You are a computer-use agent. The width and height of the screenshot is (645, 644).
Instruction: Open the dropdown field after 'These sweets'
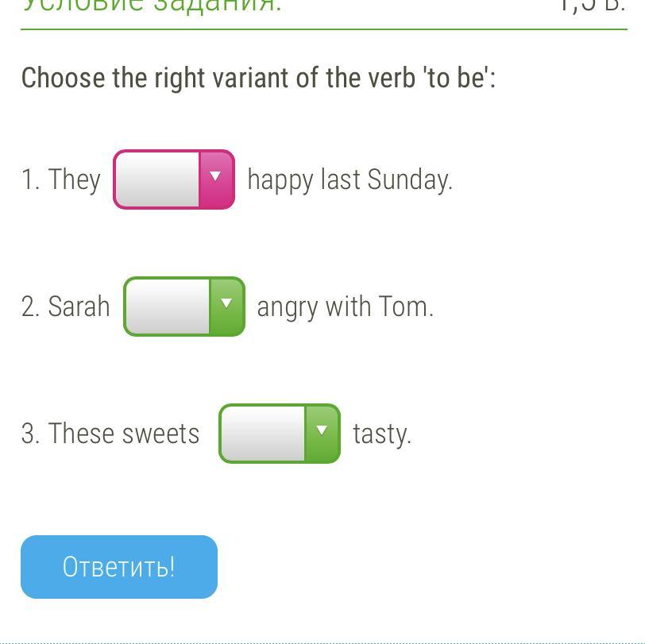(x=263, y=434)
